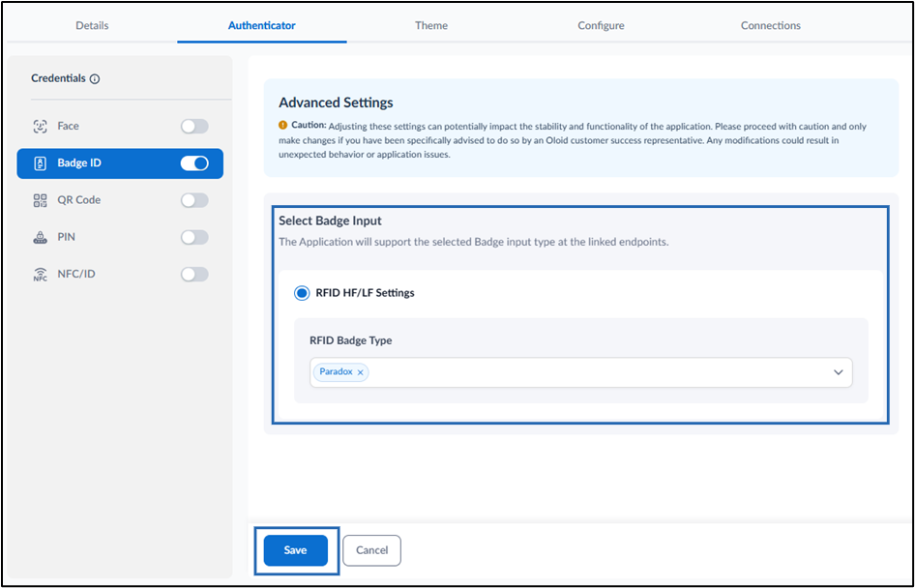Select the QR Code row label
This screenshot has width=915, height=588.
pos(78,200)
